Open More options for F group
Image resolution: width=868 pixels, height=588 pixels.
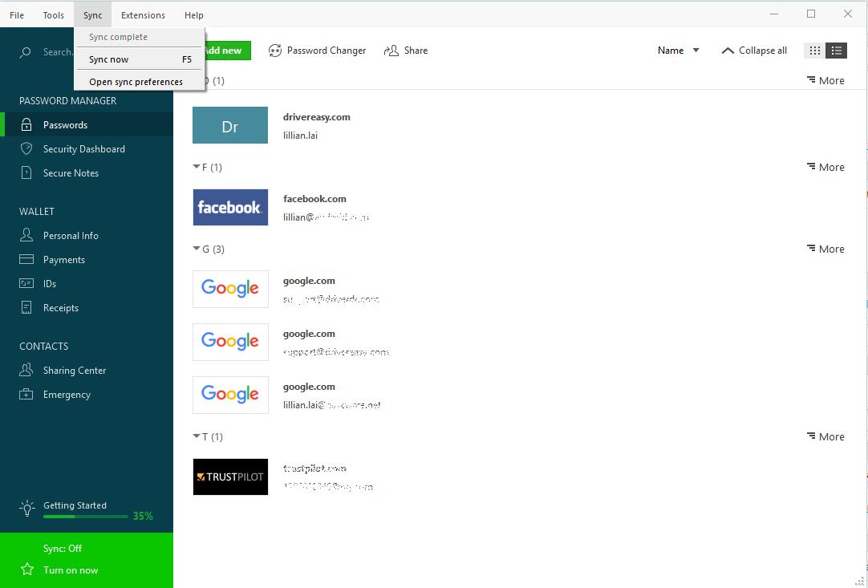click(825, 167)
